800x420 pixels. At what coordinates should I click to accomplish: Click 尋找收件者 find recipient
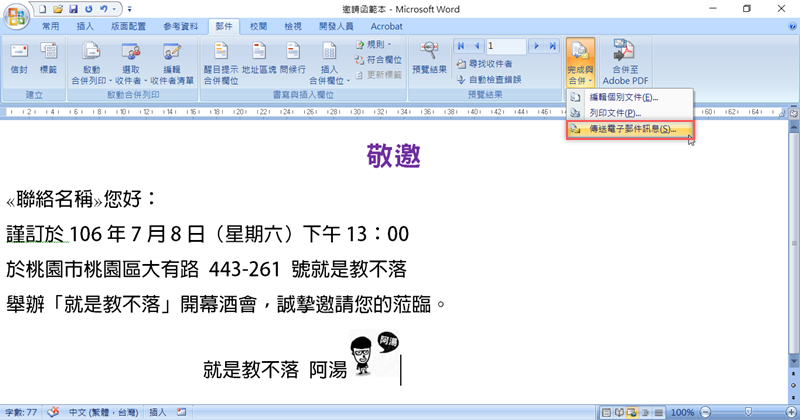pos(484,64)
